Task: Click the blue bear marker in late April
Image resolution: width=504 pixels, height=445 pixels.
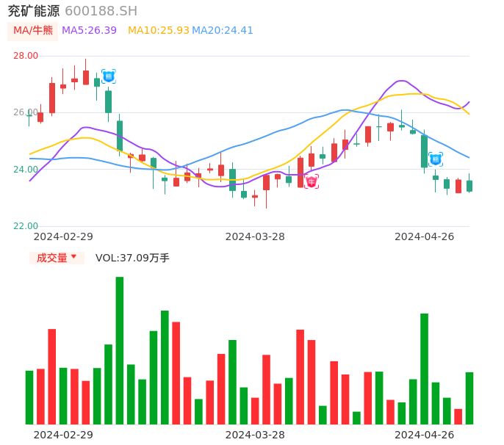Action: coord(436,159)
